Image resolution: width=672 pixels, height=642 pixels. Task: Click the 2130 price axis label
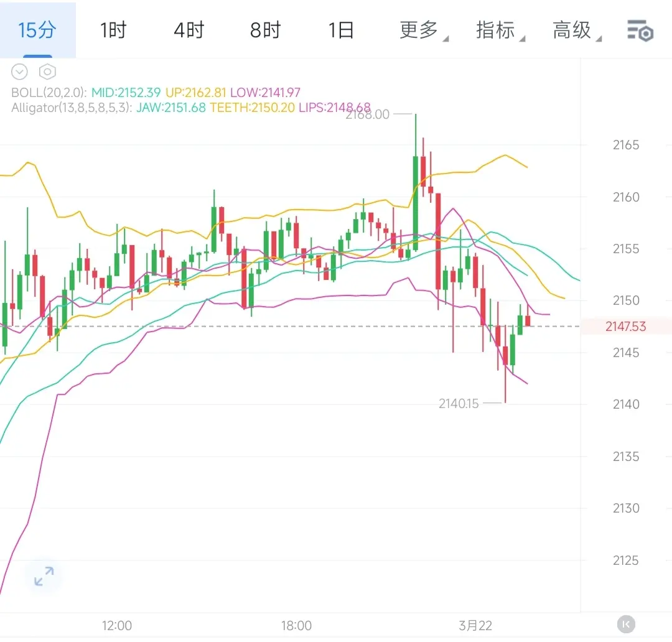point(626,508)
